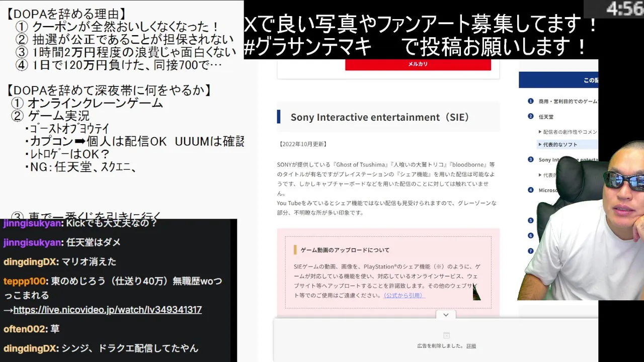This screenshot has height=362, width=644.
Task: Click the number 1 circle in the contents
Action: [530, 101]
